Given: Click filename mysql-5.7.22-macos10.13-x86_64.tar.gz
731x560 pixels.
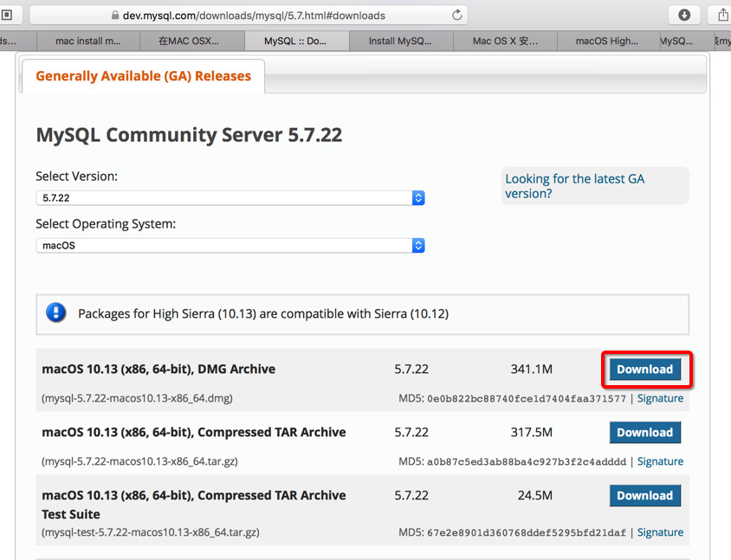Looking at the screenshot, I should tap(139, 461).
